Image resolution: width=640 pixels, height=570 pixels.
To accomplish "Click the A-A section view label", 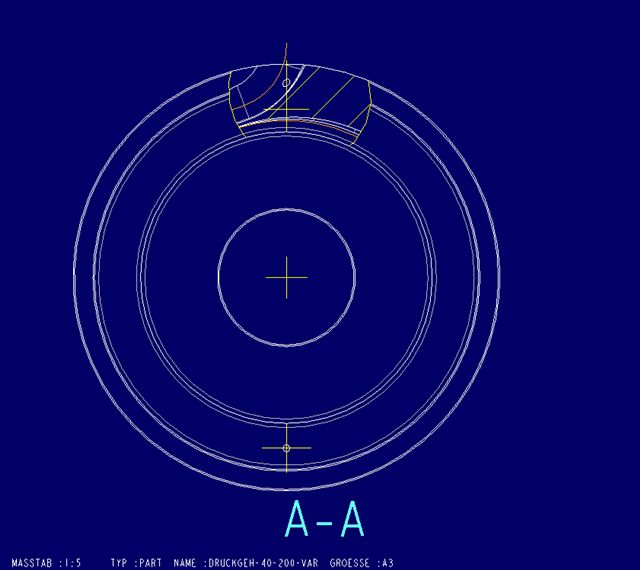I will [324, 519].
